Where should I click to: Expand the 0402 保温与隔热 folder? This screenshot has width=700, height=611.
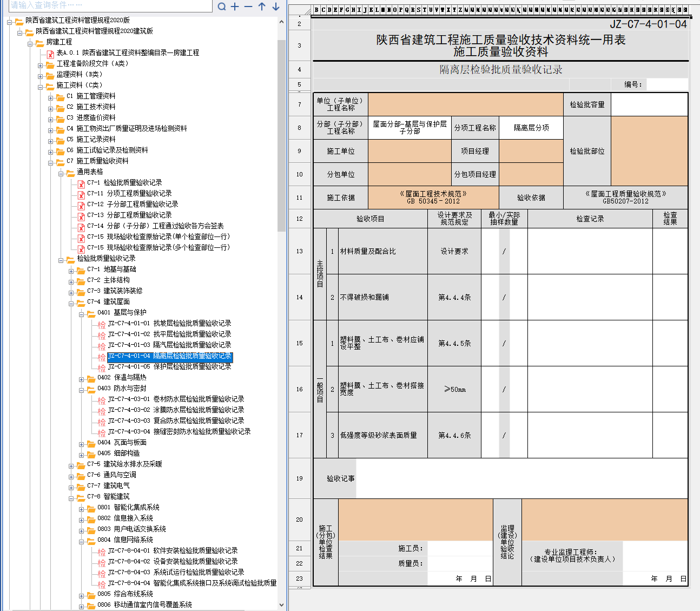click(82, 378)
